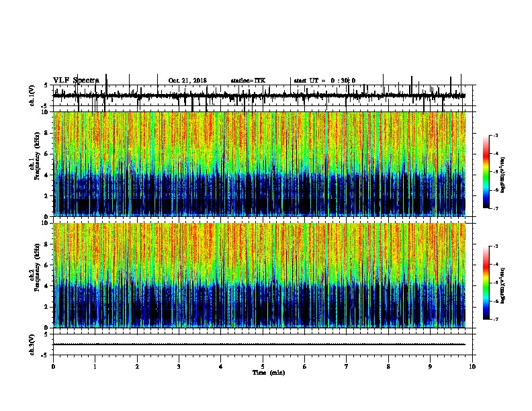Click the ch.1 voltage waveform trace
The image size is (532, 411).
(x=259, y=95)
